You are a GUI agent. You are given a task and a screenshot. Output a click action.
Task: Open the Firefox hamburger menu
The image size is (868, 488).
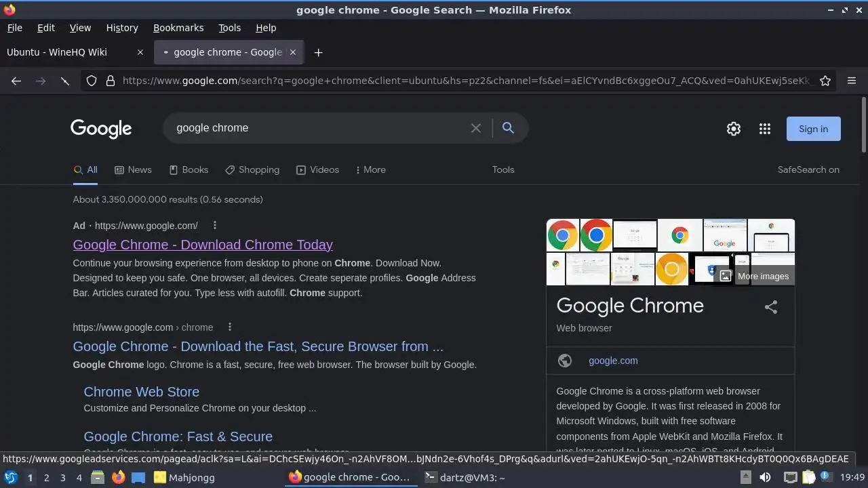(852, 81)
